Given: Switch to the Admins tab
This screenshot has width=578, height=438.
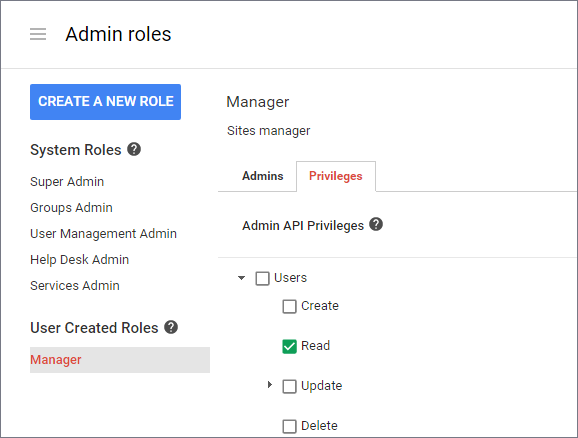Looking at the screenshot, I should [x=262, y=176].
